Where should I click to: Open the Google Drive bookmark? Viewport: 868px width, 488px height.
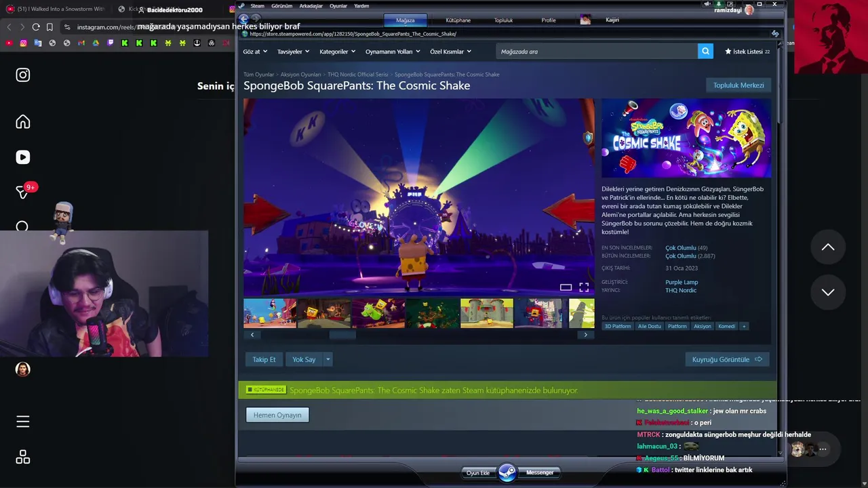[x=96, y=43]
